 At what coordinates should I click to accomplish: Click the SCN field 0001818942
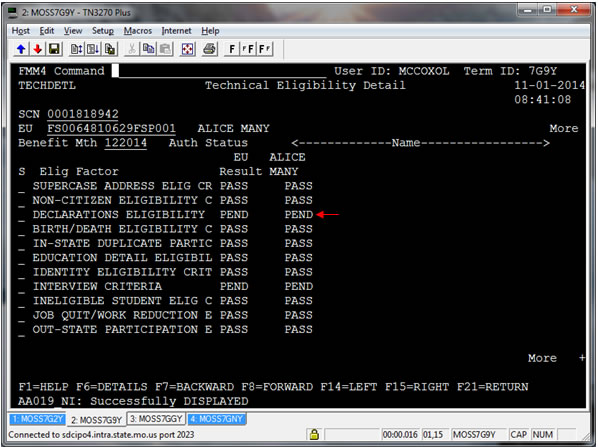[x=83, y=114]
